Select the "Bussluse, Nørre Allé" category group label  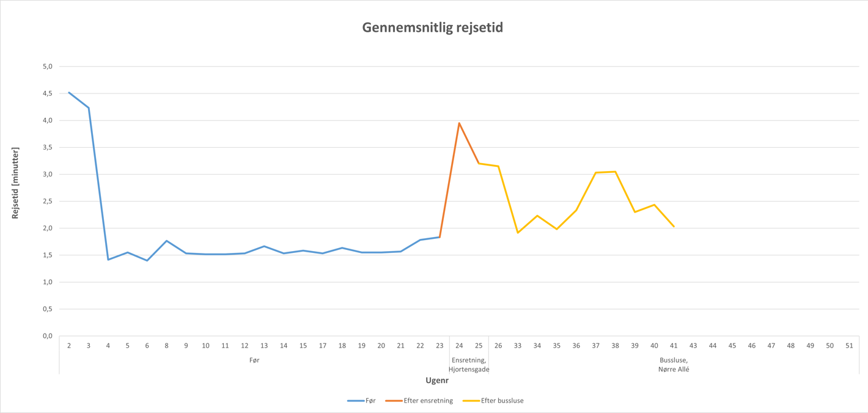click(x=674, y=365)
